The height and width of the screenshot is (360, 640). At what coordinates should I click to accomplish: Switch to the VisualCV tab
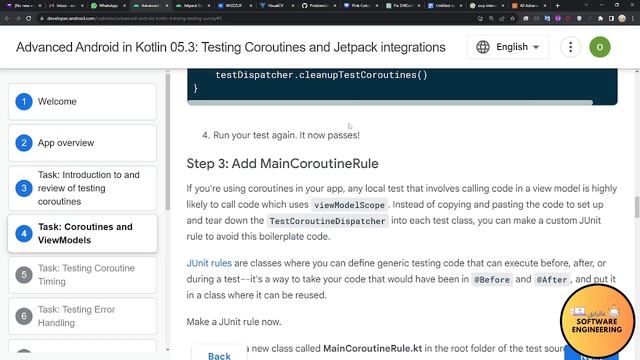(278, 6)
